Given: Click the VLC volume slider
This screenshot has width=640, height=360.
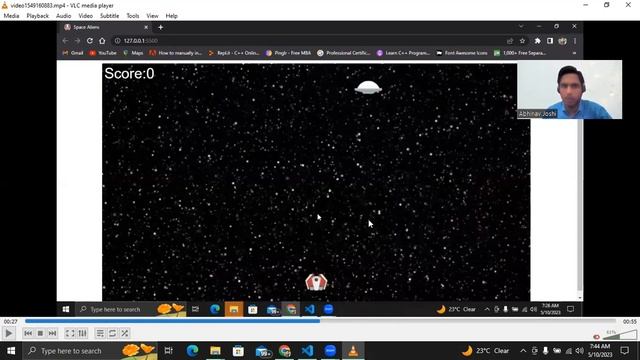Looking at the screenshot, I should (x=620, y=336).
